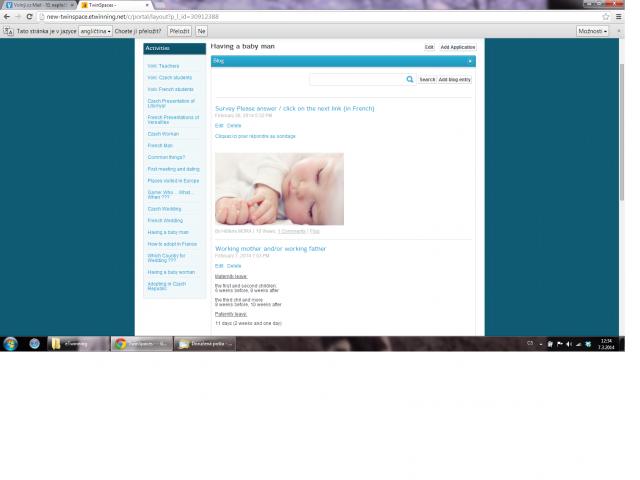
Task: Reload the page with the refresh icon
Action: point(29,17)
